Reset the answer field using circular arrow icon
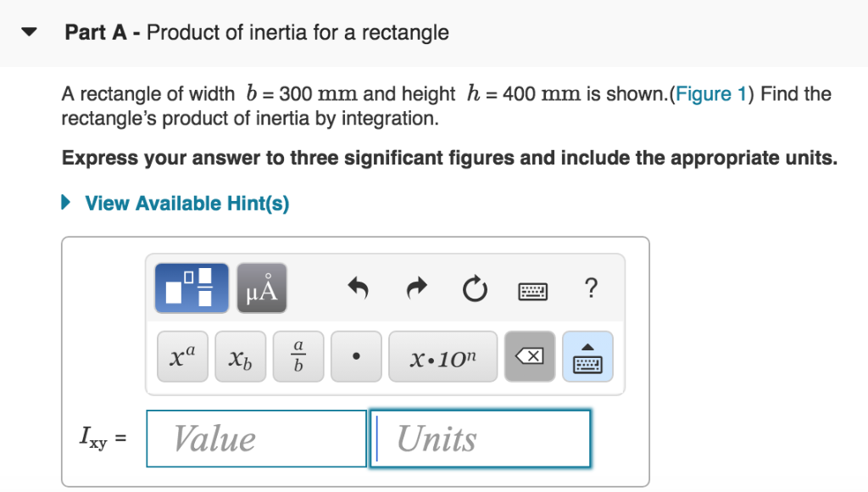Screen dimensions: 868x492 click(x=475, y=288)
